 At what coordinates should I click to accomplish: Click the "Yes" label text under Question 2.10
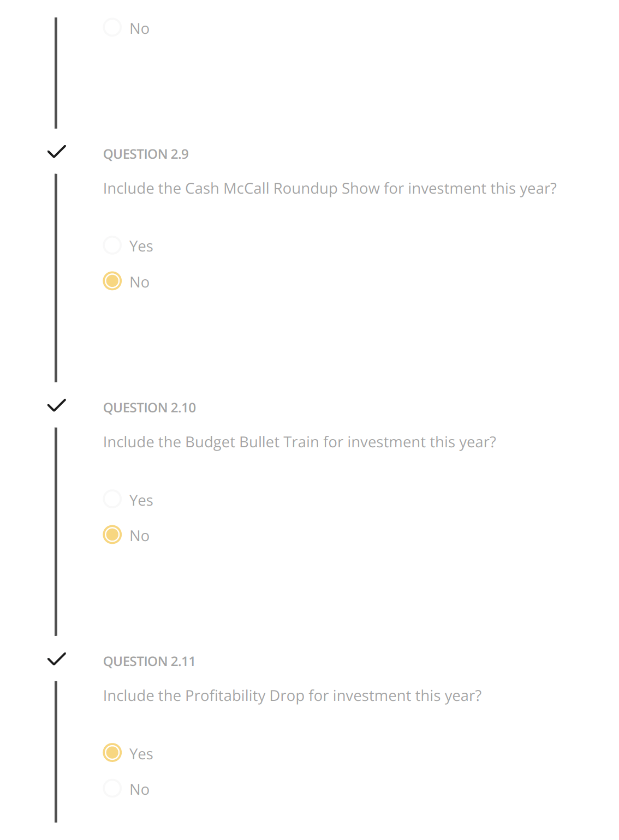coord(141,500)
